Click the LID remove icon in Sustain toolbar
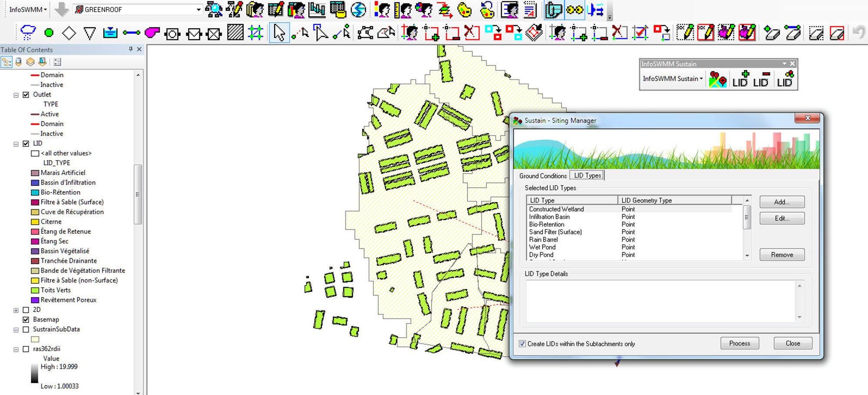The height and width of the screenshot is (395, 868). 761,80
